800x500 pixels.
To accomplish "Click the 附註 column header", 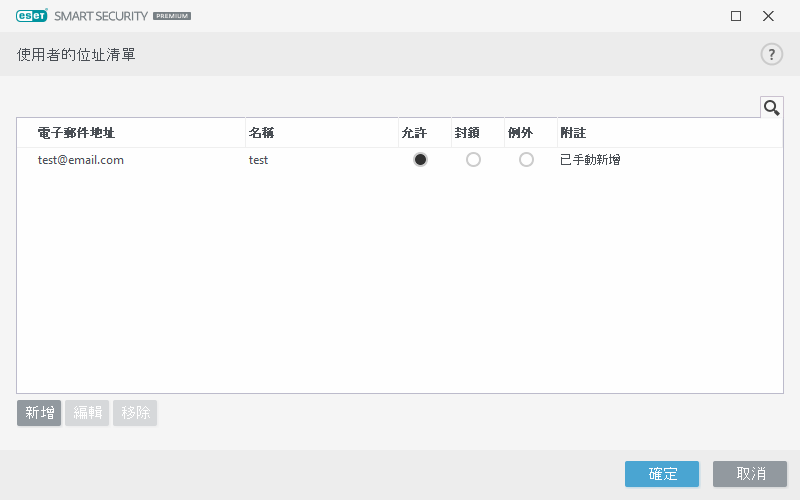I will 574,133.
